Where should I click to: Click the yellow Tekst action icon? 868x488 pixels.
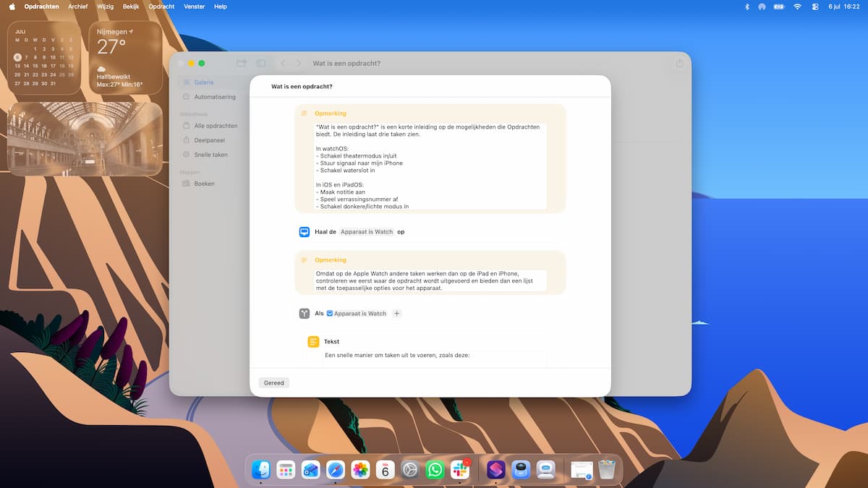pyautogui.click(x=313, y=341)
